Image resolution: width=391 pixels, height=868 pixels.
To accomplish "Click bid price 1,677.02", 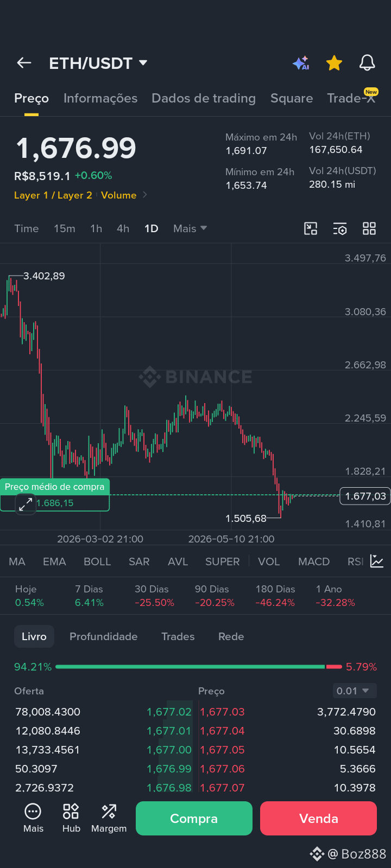I will click(x=169, y=712).
